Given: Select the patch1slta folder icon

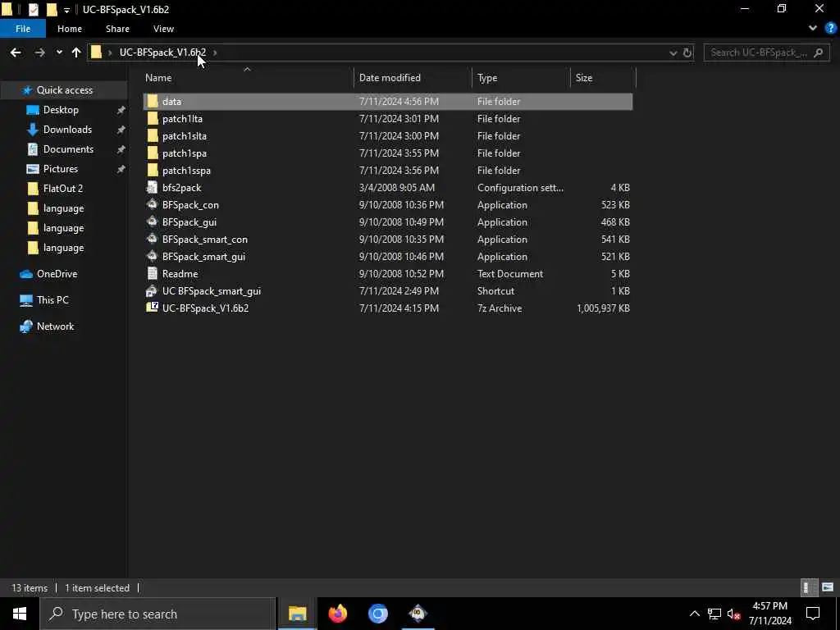Looking at the screenshot, I should pos(153,135).
